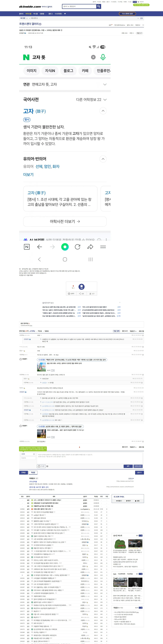This screenshot has height=644, width=163.
Task: Open the 인물갤 navigation tab
Action: 42,14
